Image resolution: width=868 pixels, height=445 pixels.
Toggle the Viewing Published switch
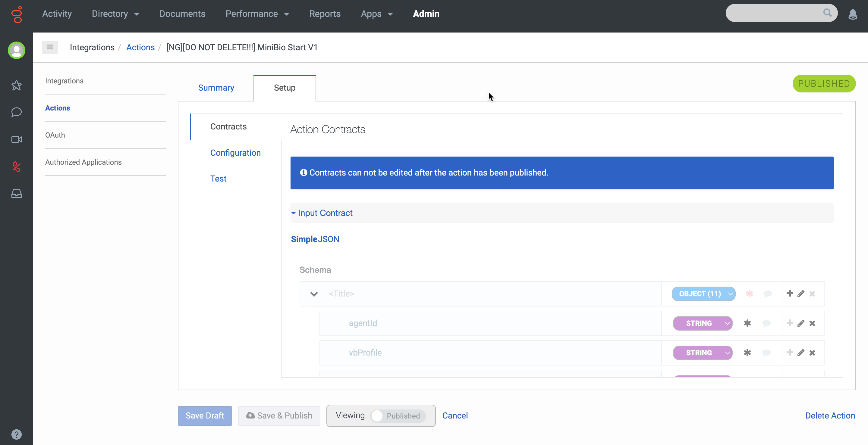pyautogui.click(x=398, y=416)
